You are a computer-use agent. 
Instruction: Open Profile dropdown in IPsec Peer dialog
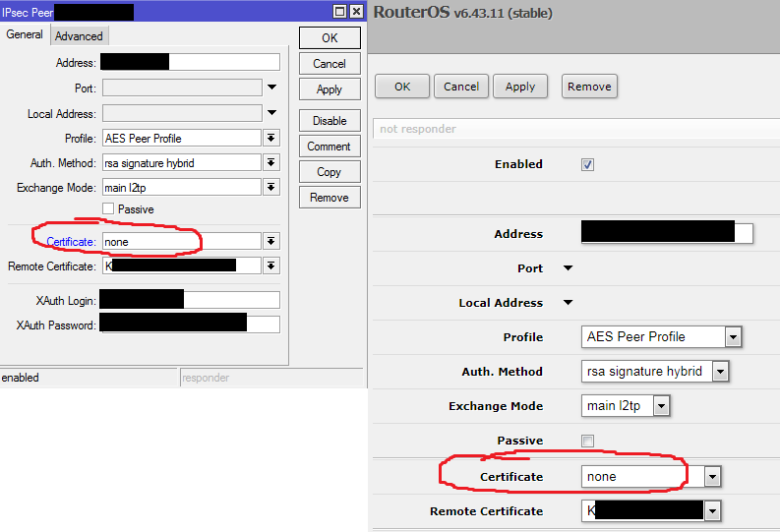(x=271, y=138)
